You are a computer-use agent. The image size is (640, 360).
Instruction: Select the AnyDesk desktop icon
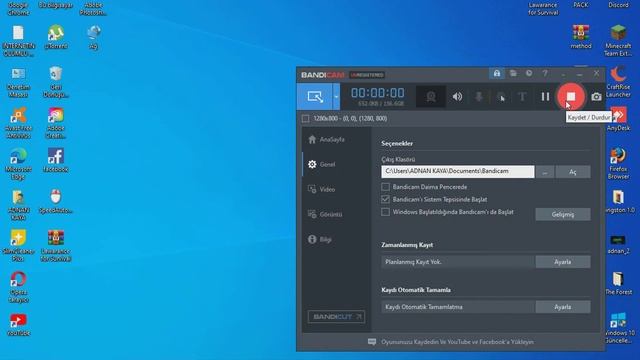618,119
